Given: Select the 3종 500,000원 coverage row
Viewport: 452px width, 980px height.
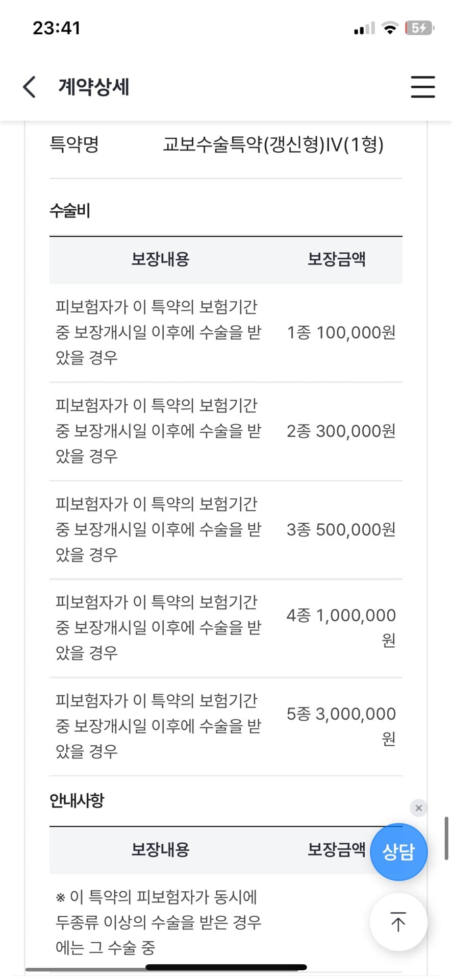Looking at the screenshot, I should [226, 529].
